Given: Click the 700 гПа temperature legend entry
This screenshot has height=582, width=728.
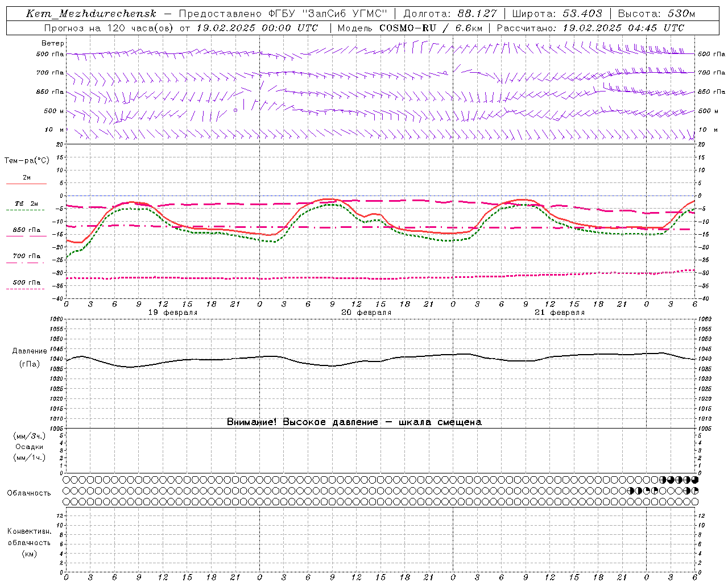Looking at the screenshot, I should [27, 256].
